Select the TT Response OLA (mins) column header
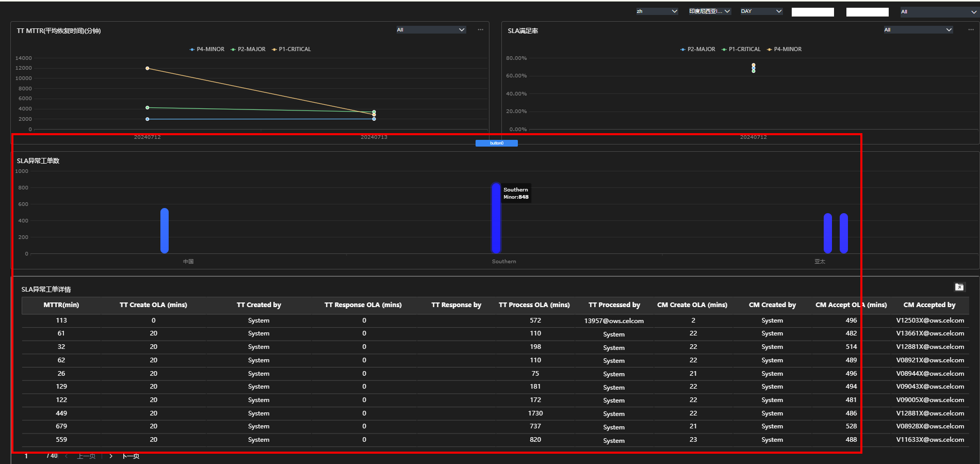980x464 pixels. 363,305
